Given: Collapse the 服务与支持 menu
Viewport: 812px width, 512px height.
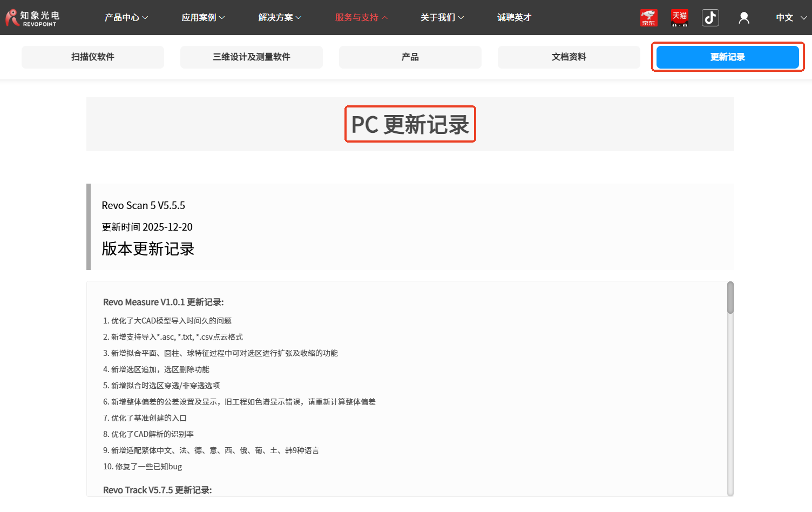Looking at the screenshot, I should (361, 18).
